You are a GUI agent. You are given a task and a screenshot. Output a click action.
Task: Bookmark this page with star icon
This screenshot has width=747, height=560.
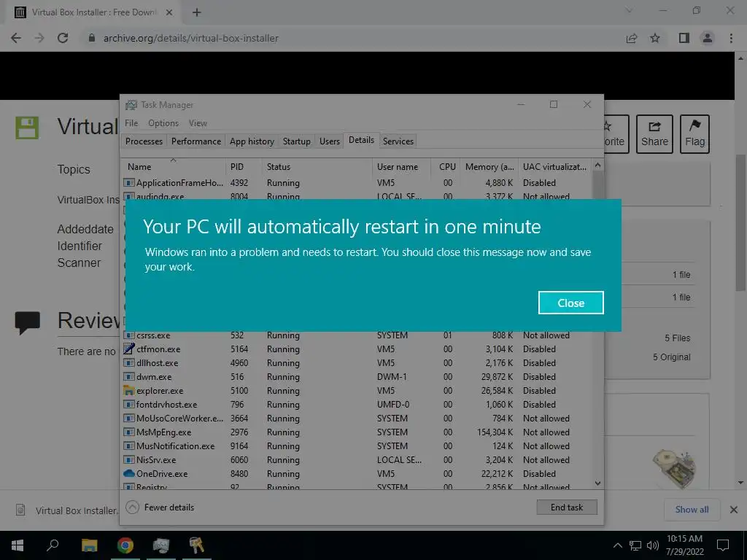[655, 38]
